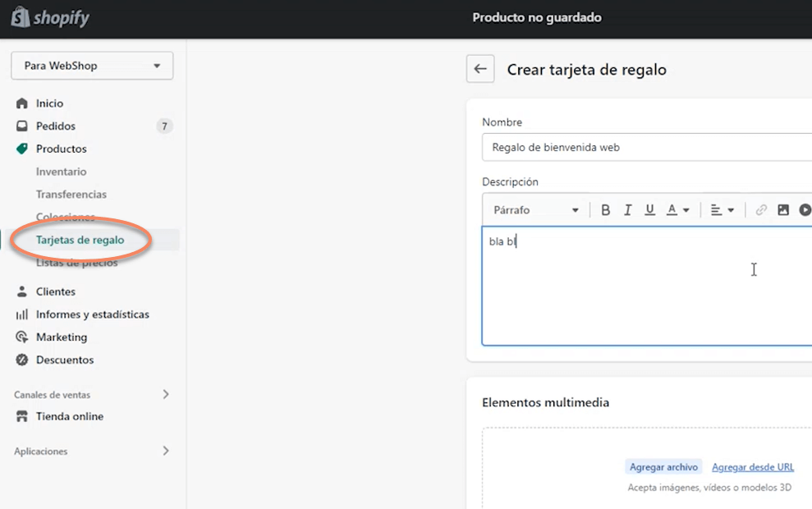This screenshot has height=509, width=812.
Task: Open the Párrafo text style dropdown
Action: click(x=535, y=210)
